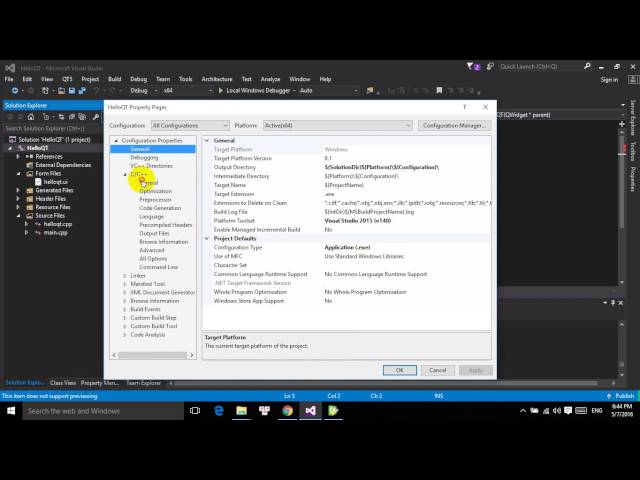This screenshot has height=480, width=640.
Task: Open the File menu
Action: [9, 79]
